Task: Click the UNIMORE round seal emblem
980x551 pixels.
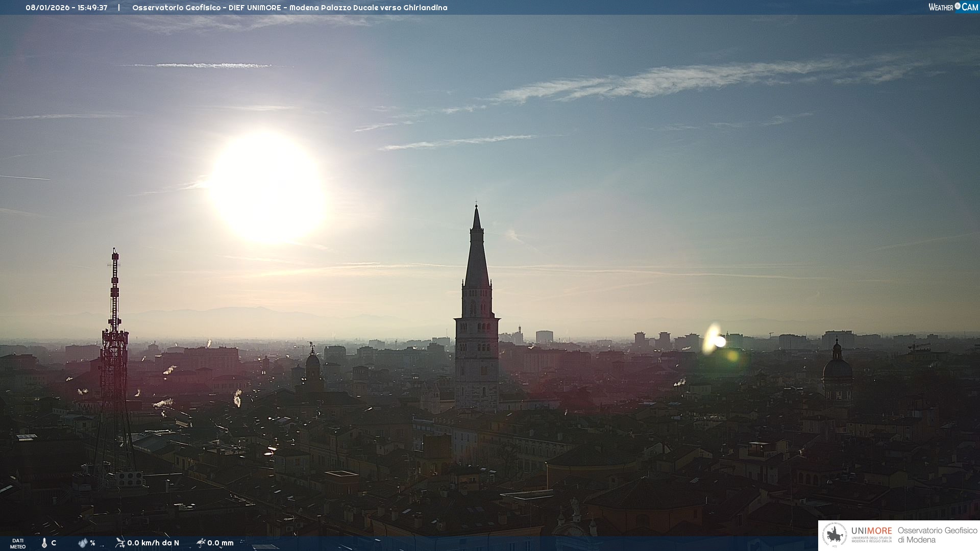Action: pyautogui.click(x=835, y=535)
